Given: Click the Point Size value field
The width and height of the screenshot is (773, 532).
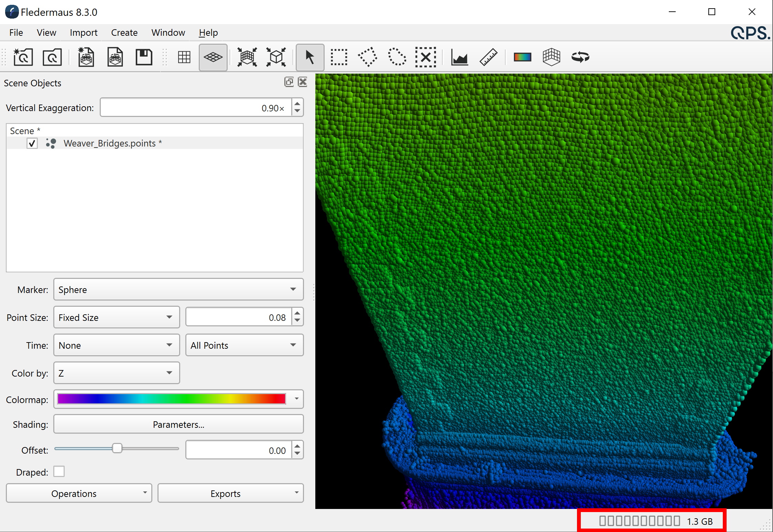Looking at the screenshot, I should [x=239, y=317].
